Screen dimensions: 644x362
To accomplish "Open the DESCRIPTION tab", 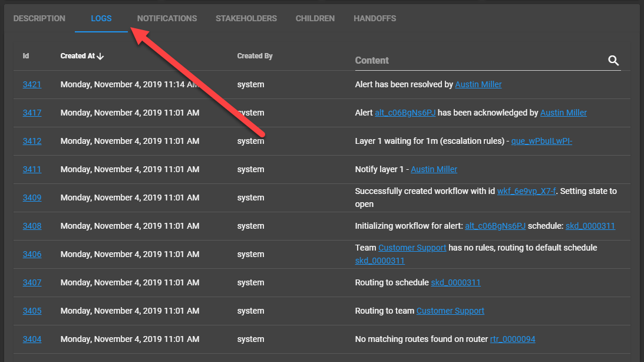I will (39, 18).
